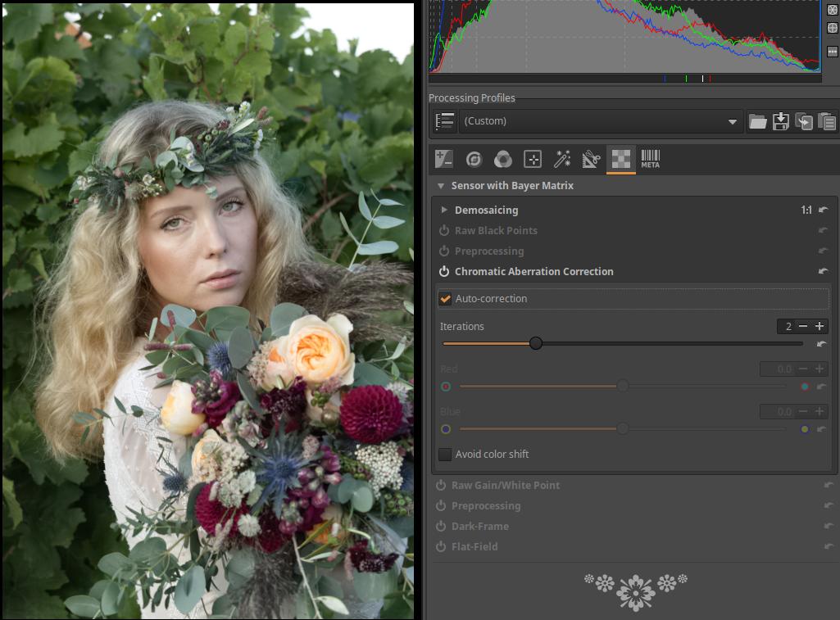Copy the profile to clipboard

pyautogui.click(x=804, y=121)
